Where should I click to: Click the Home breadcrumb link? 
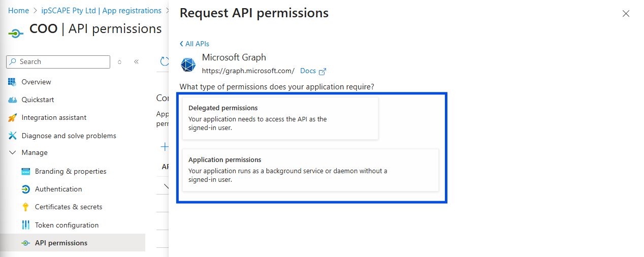tap(18, 11)
